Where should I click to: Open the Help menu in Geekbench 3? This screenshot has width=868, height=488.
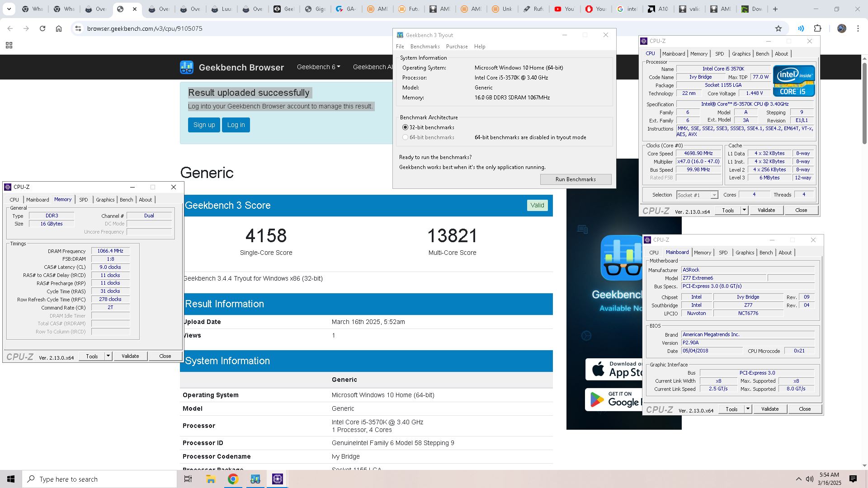coord(480,47)
